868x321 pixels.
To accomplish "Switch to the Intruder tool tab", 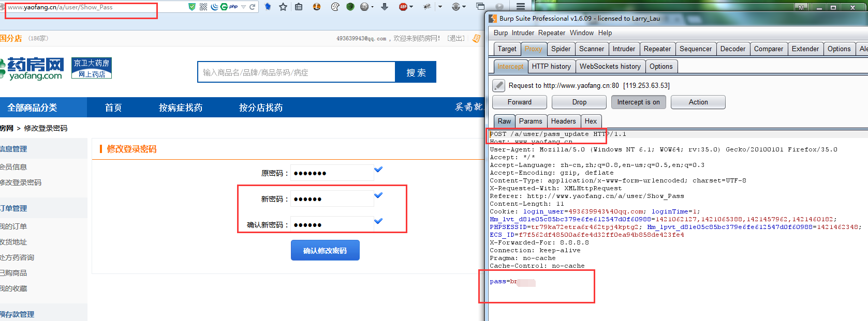I will click(x=624, y=49).
